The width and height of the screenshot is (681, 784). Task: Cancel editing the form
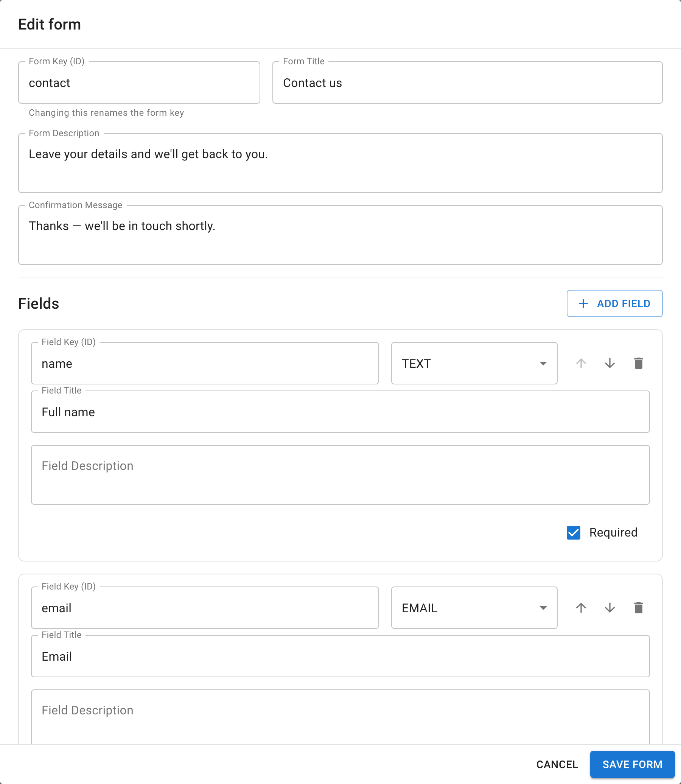(x=557, y=764)
